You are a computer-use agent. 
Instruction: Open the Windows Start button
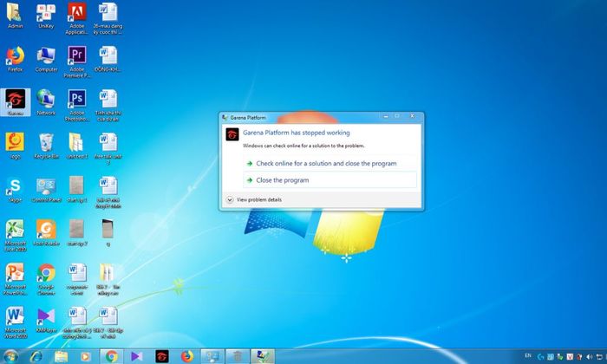10,356
